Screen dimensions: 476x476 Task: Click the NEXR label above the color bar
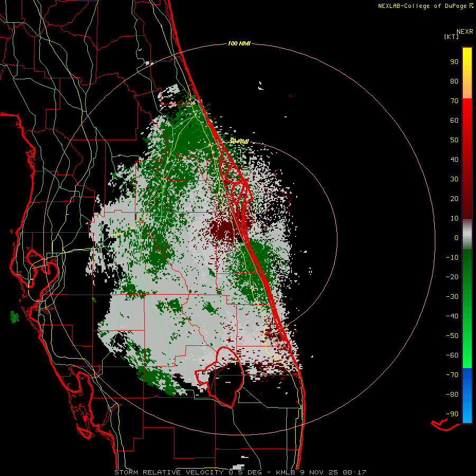click(465, 32)
